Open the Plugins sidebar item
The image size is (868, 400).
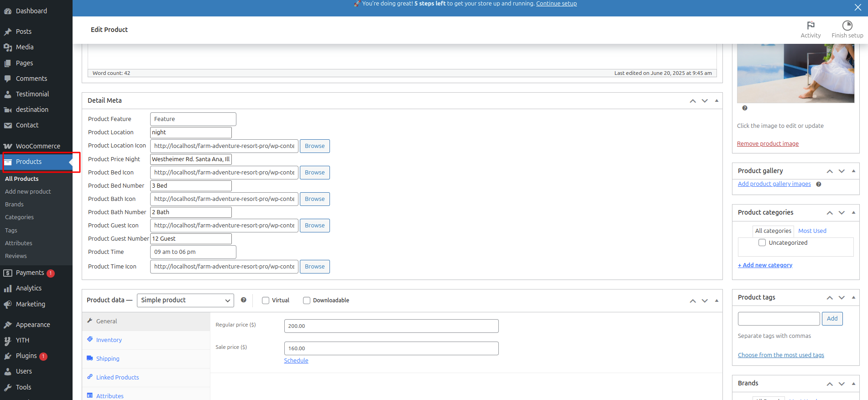(x=26, y=356)
